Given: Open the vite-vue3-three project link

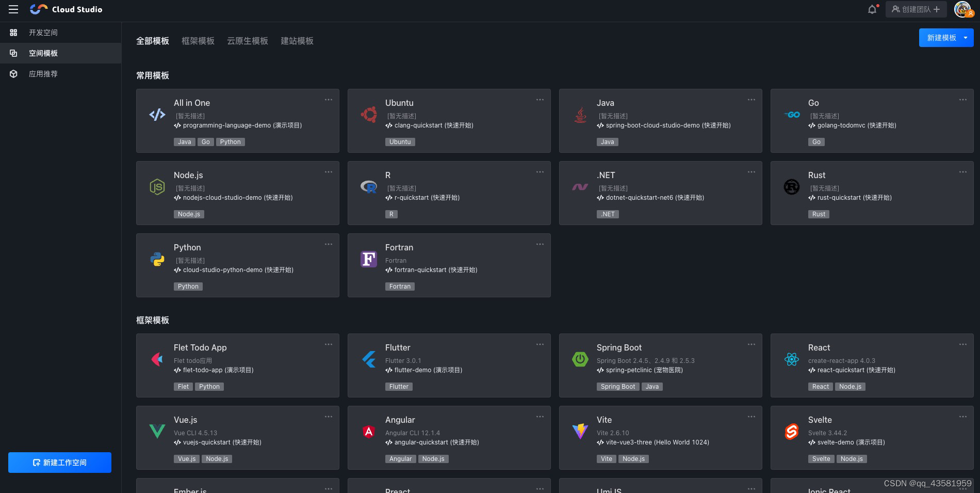Looking at the screenshot, I should 653,442.
